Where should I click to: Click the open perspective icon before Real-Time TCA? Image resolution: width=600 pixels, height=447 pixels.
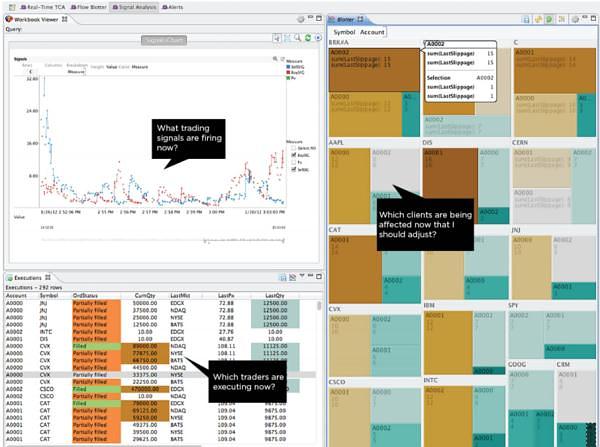click(x=12, y=7)
